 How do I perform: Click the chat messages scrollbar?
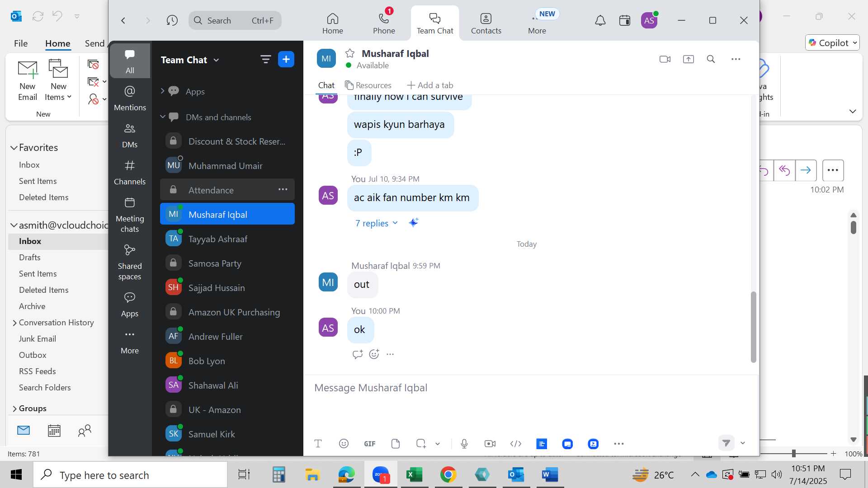pos(753,327)
